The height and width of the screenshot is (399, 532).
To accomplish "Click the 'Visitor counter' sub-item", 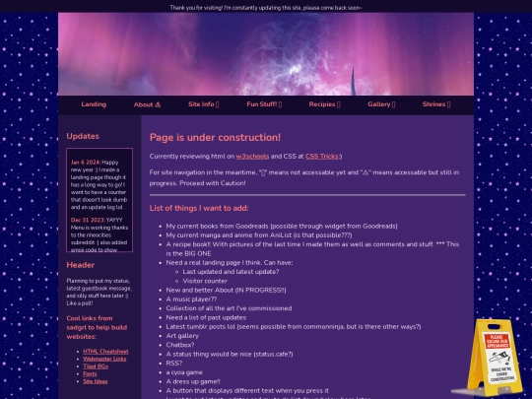I will (x=205, y=281).
